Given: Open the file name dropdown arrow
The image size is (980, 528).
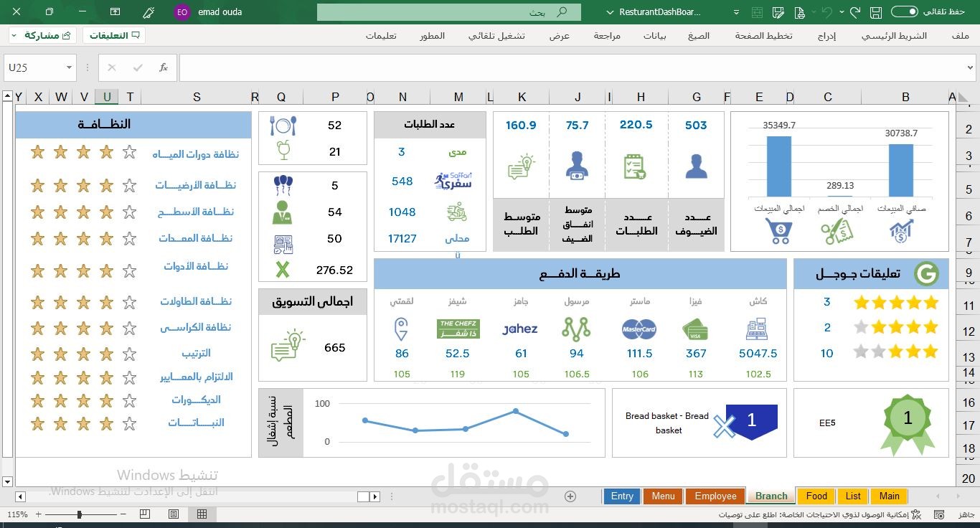Looking at the screenshot, I should (x=611, y=12).
